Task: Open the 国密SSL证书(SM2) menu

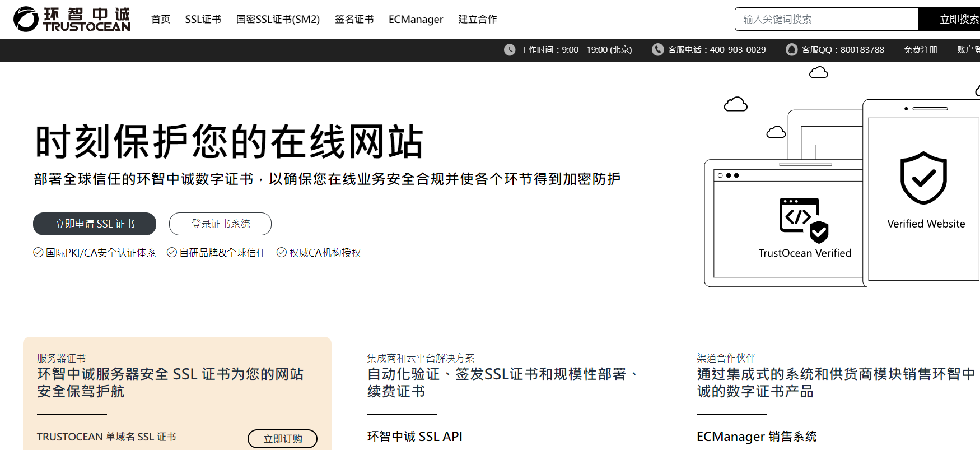Action: 278,19
